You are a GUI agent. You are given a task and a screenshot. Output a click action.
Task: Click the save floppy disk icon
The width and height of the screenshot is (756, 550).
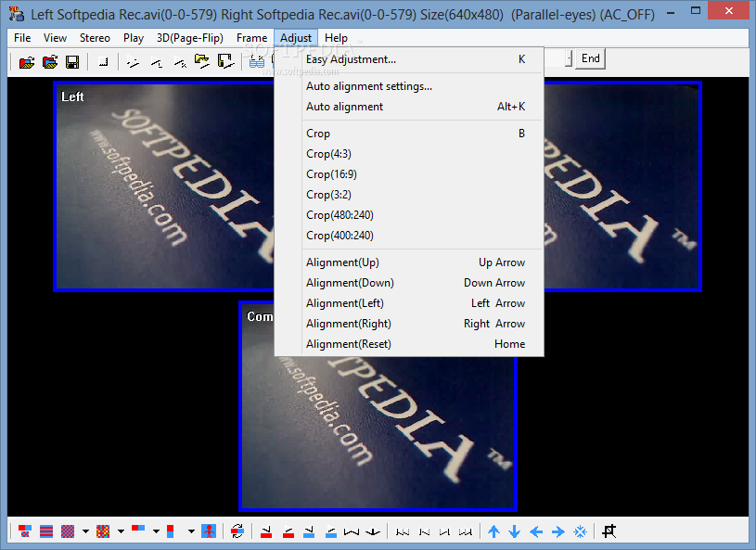pos(72,62)
